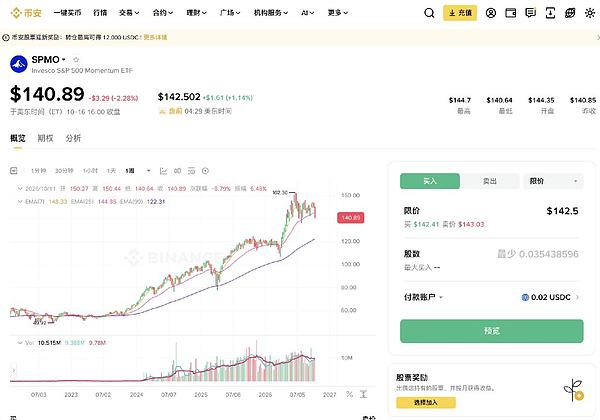600x420 pixels.
Task: Switch to the 期权 tab
Action: 45,138
